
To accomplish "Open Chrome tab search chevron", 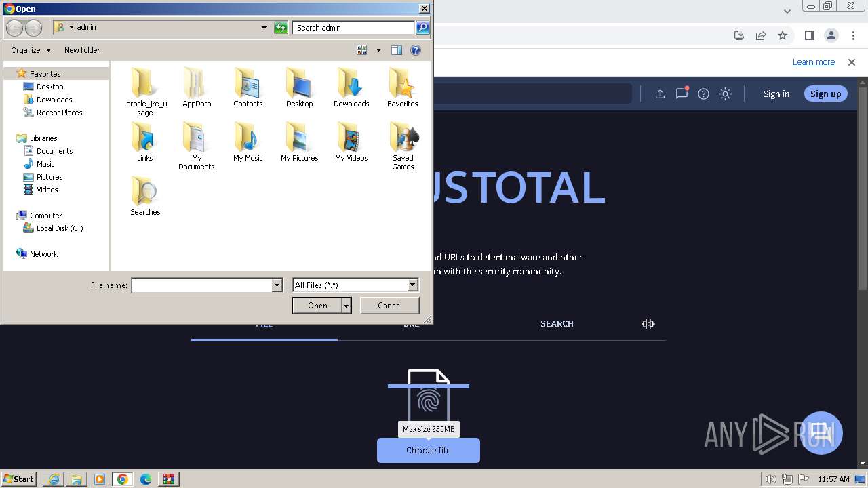I will pos(787,11).
